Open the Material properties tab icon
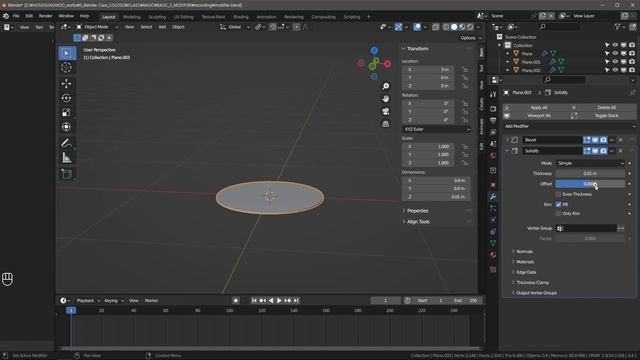The height and width of the screenshot is (360, 640). [493, 255]
